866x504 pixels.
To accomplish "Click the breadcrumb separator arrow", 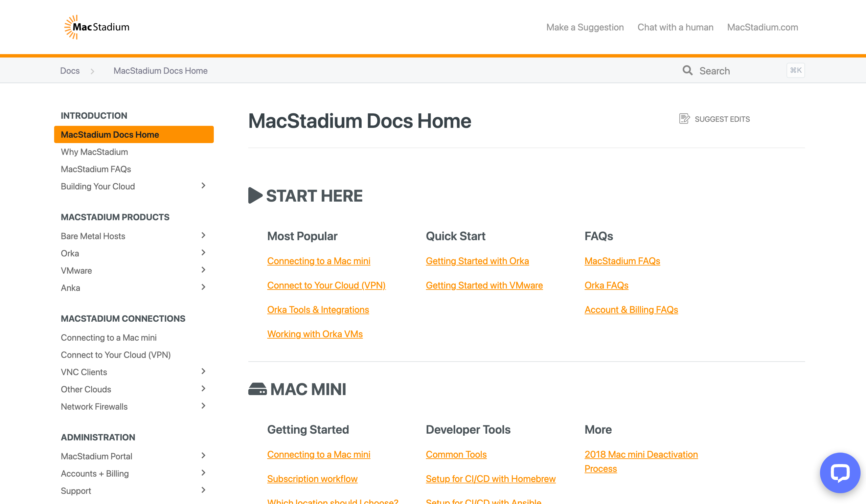I will pyautogui.click(x=92, y=71).
